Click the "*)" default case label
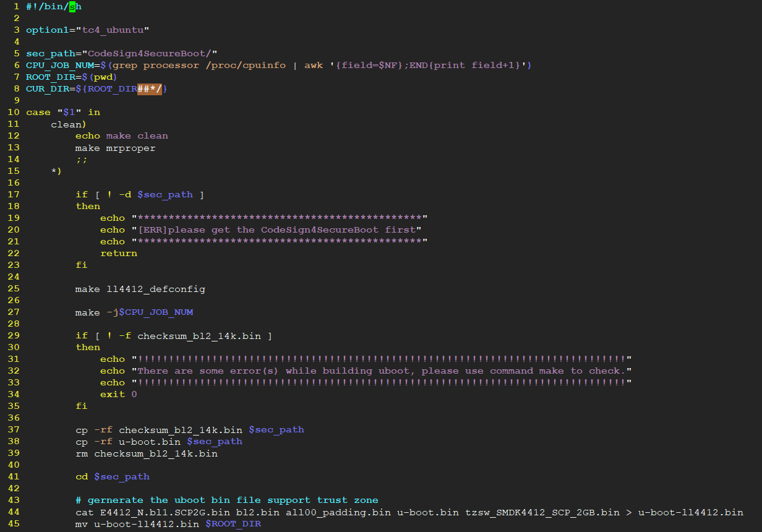This screenshot has width=762, height=532. (x=56, y=171)
